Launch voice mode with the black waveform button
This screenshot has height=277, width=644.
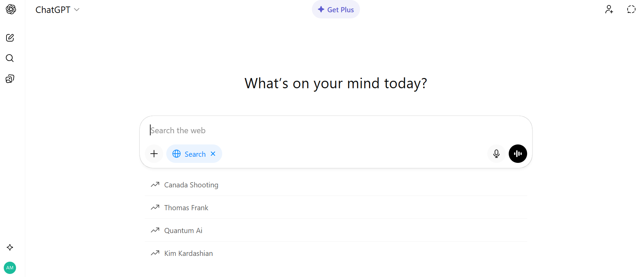[518, 154]
